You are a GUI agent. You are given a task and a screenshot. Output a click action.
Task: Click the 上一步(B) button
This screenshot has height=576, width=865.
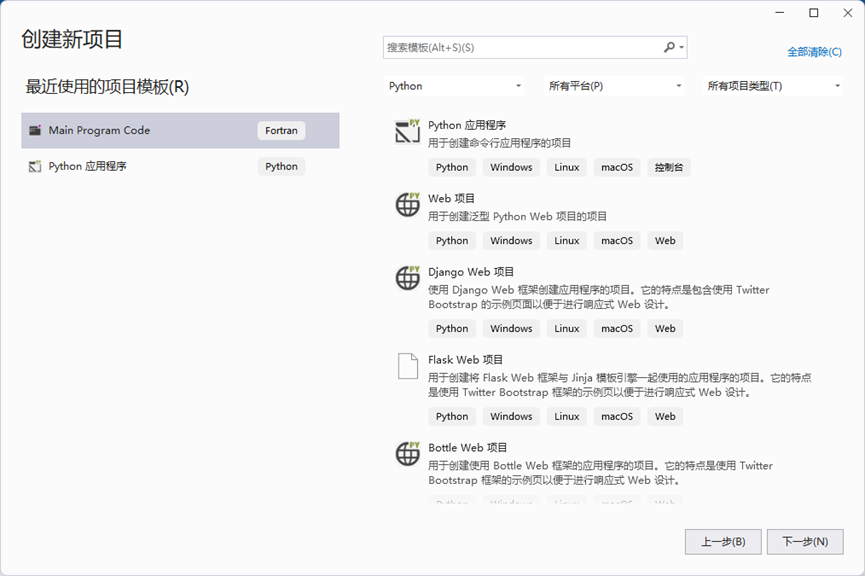click(723, 542)
